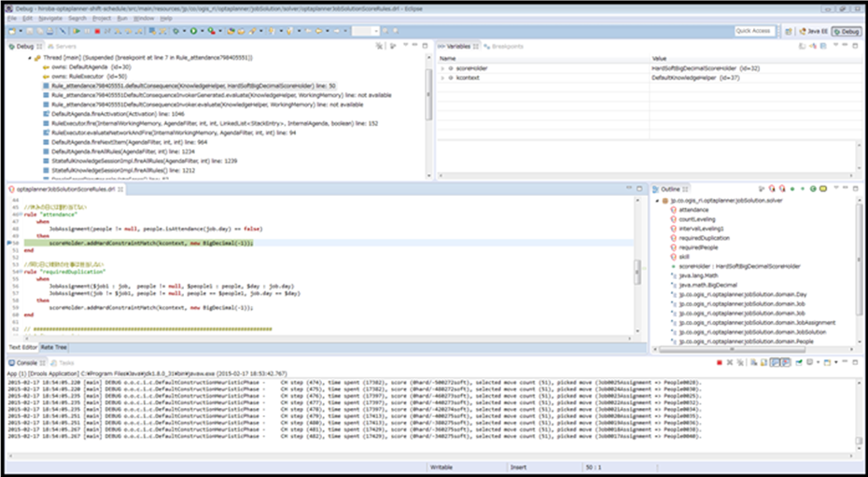Click Collapse All icon in Variables view
The width and height of the screenshot is (868, 477).
point(823,46)
